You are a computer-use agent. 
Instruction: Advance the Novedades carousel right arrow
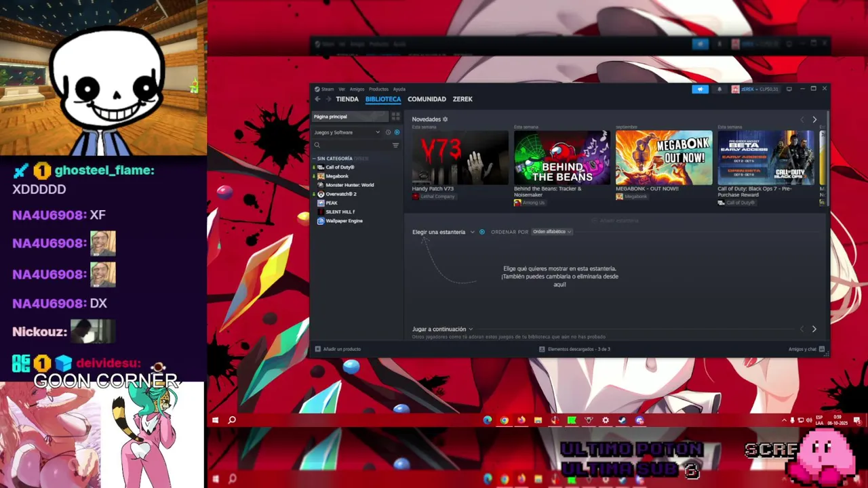pyautogui.click(x=814, y=119)
